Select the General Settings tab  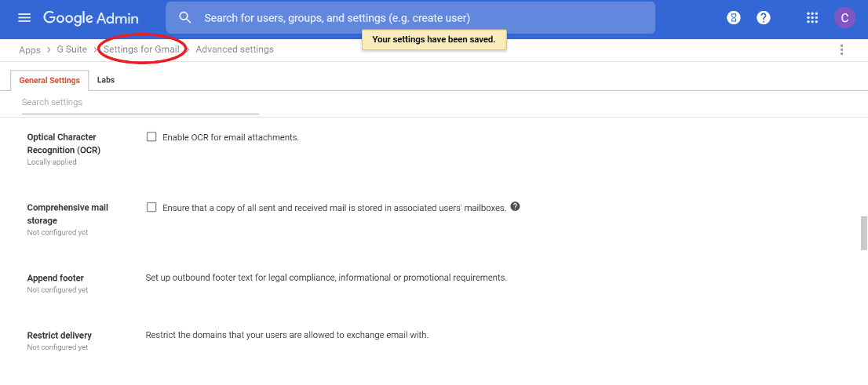tap(49, 80)
